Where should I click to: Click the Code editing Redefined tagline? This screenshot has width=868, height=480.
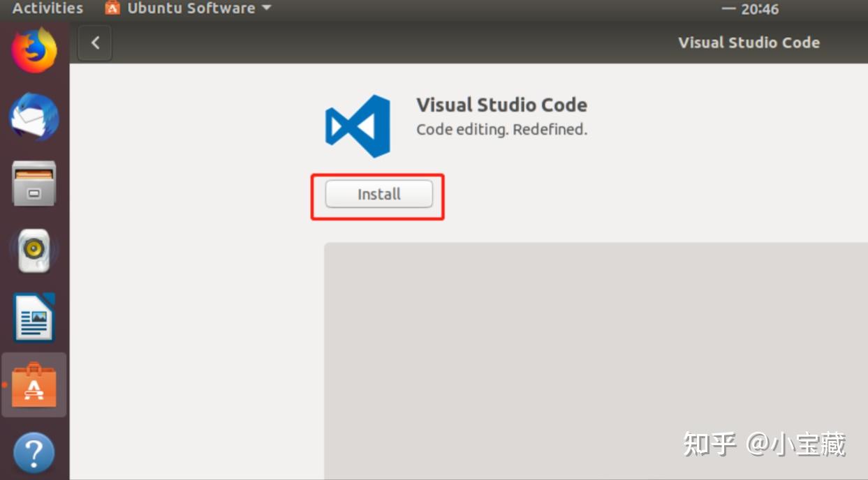coord(501,129)
